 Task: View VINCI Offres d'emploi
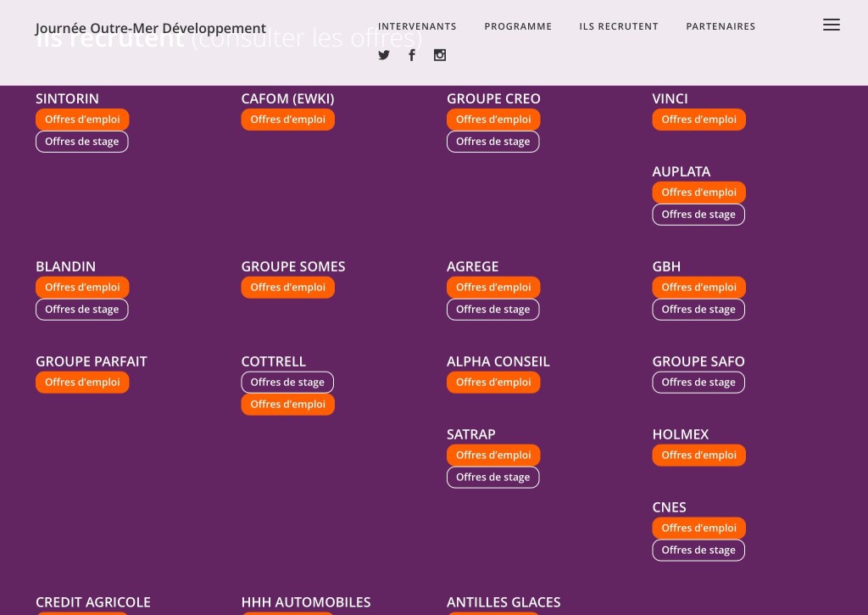pos(699,120)
